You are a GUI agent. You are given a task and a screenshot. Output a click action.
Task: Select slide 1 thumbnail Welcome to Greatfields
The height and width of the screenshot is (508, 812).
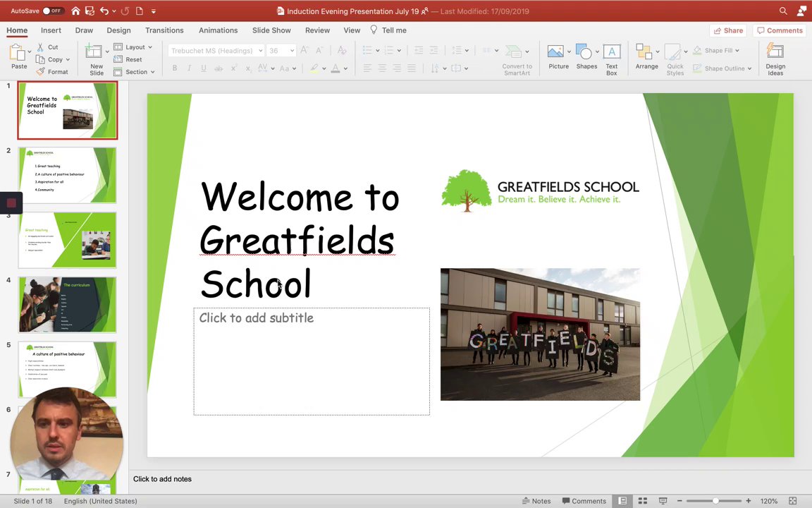point(68,110)
